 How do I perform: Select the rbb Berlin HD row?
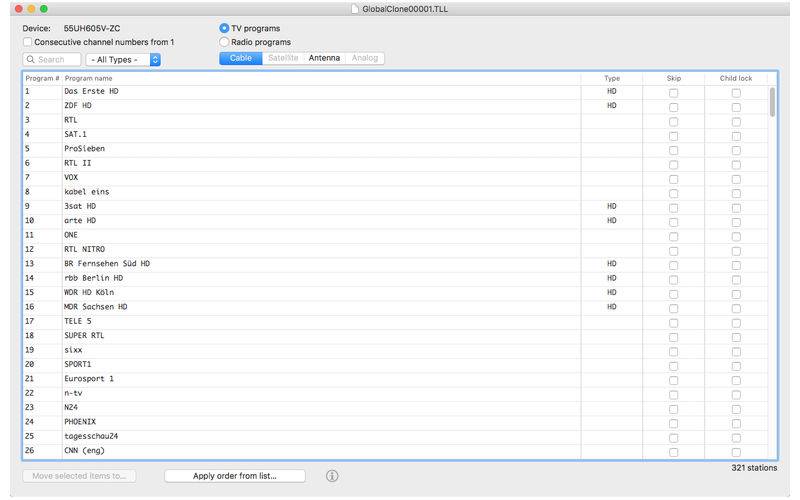395,278
